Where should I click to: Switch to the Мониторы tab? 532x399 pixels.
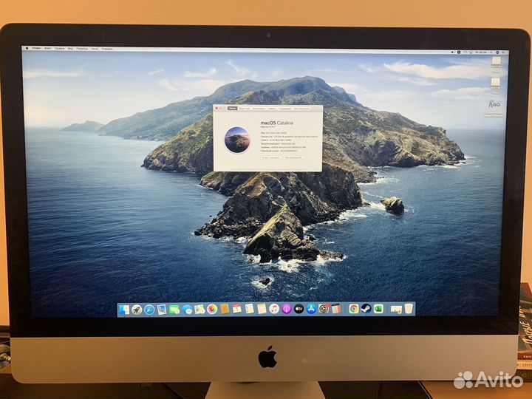(x=244, y=108)
